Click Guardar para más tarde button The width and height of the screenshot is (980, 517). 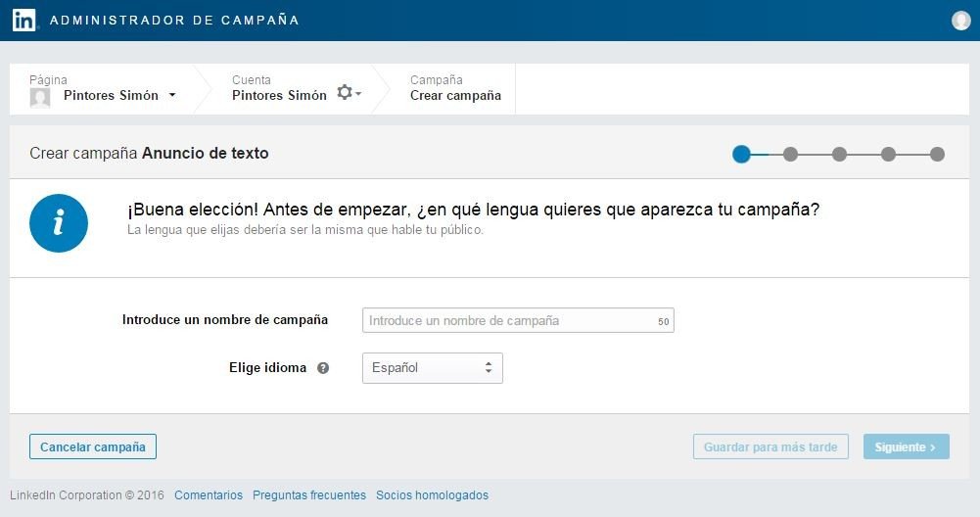770,446
